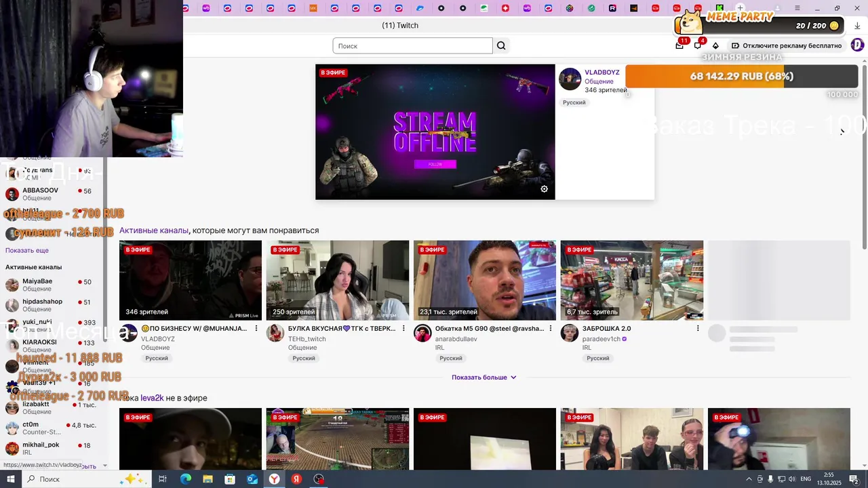Open the Windows Start menu
The image size is (868, 488).
[10, 479]
